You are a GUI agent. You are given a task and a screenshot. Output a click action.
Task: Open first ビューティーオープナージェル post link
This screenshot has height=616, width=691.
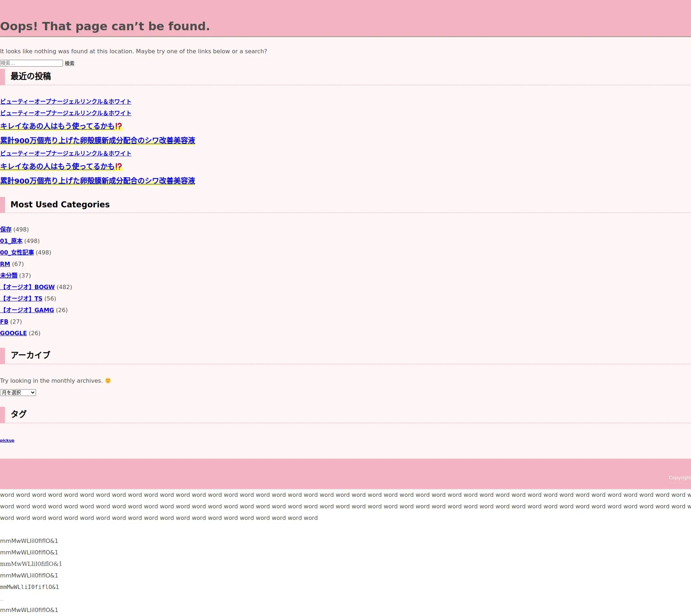(66, 102)
